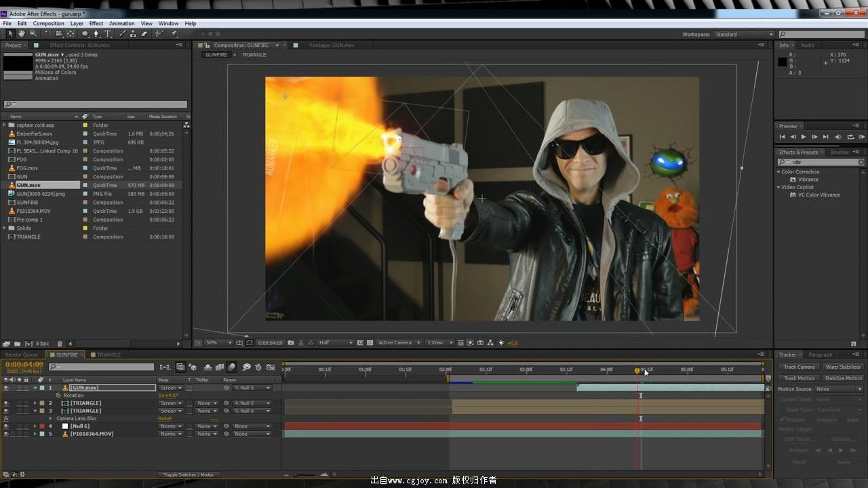The height and width of the screenshot is (488, 868).
Task: Click the grid and guide options icon
Action: click(239, 343)
